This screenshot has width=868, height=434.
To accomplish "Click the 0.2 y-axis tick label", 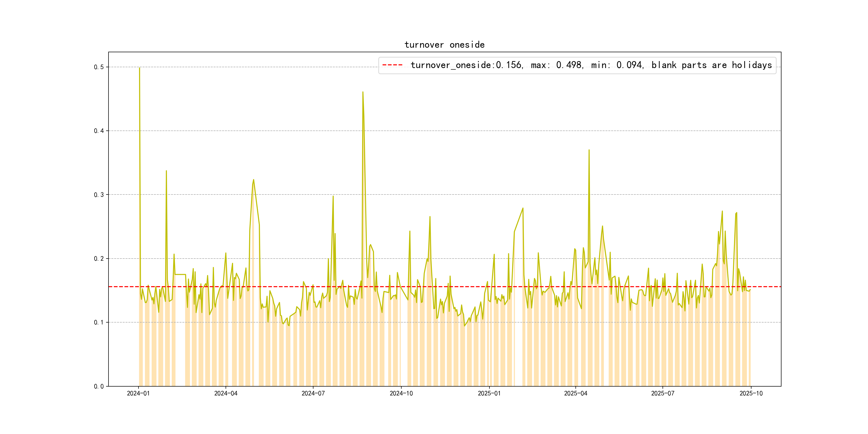I will (x=99, y=259).
